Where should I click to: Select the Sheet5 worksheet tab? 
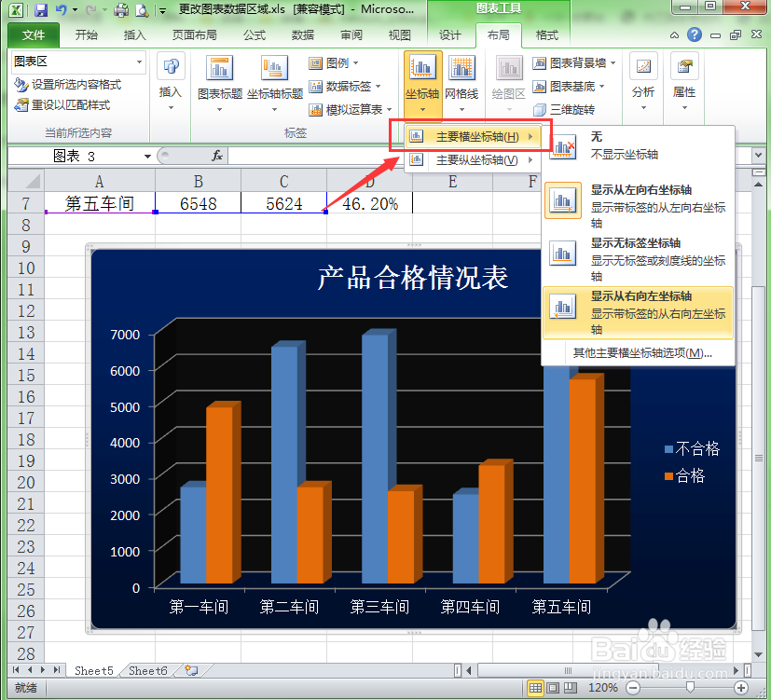pyautogui.click(x=94, y=670)
